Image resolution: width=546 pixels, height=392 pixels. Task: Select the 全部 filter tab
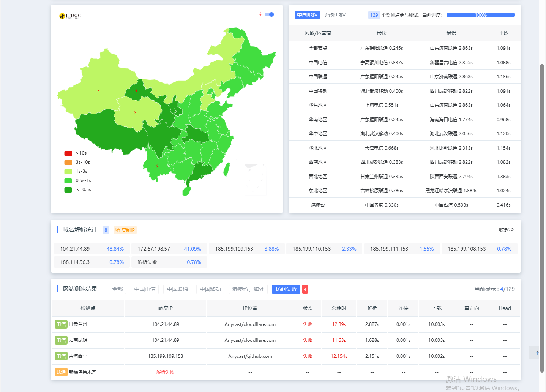[118, 289]
